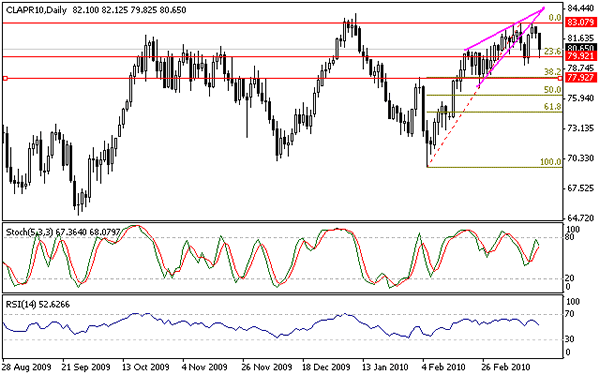
Task: Click the 30 level on RSI scale
Action: tap(570, 339)
